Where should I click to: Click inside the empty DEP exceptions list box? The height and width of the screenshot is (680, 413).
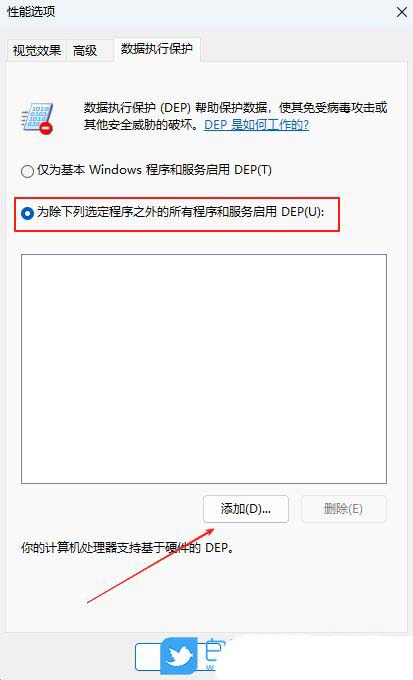204,369
